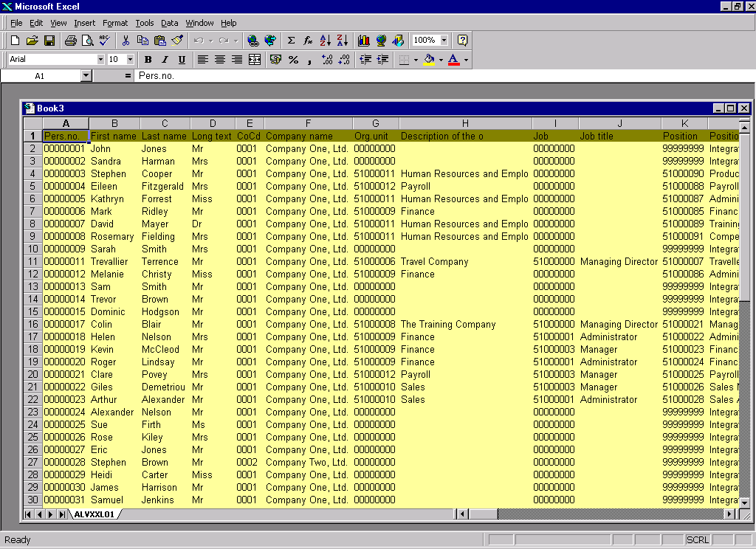Toggle right alignment
Viewport: 756px width, 549px height.
pyautogui.click(x=237, y=60)
